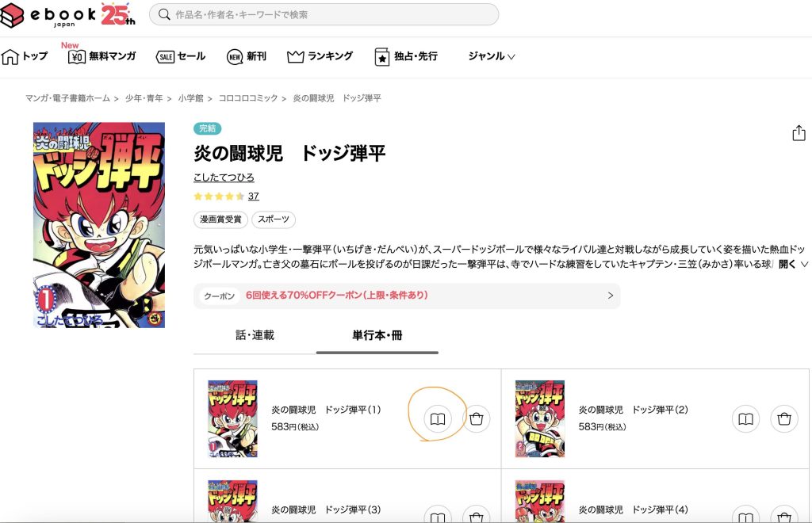This screenshot has height=523, width=812.
Task: Open the Sale page via the SALE tag icon
Action: tap(166, 57)
